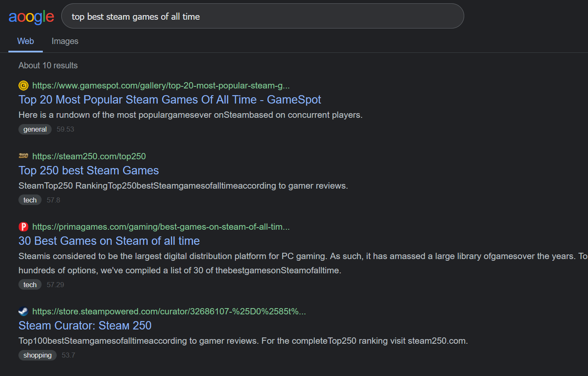Open Top 20 Most Popular Steam Games link
The width and height of the screenshot is (588, 376).
[x=170, y=100]
